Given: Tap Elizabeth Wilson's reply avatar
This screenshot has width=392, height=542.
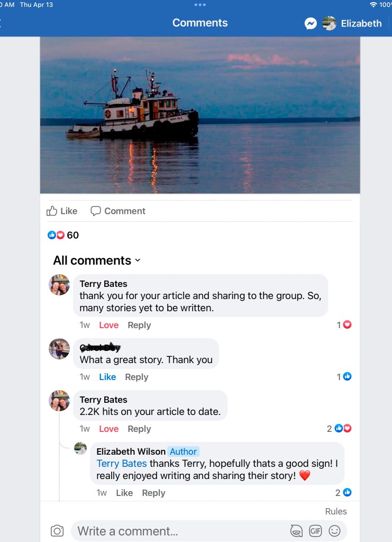Looking at the screenshot, I should [80, 448].
